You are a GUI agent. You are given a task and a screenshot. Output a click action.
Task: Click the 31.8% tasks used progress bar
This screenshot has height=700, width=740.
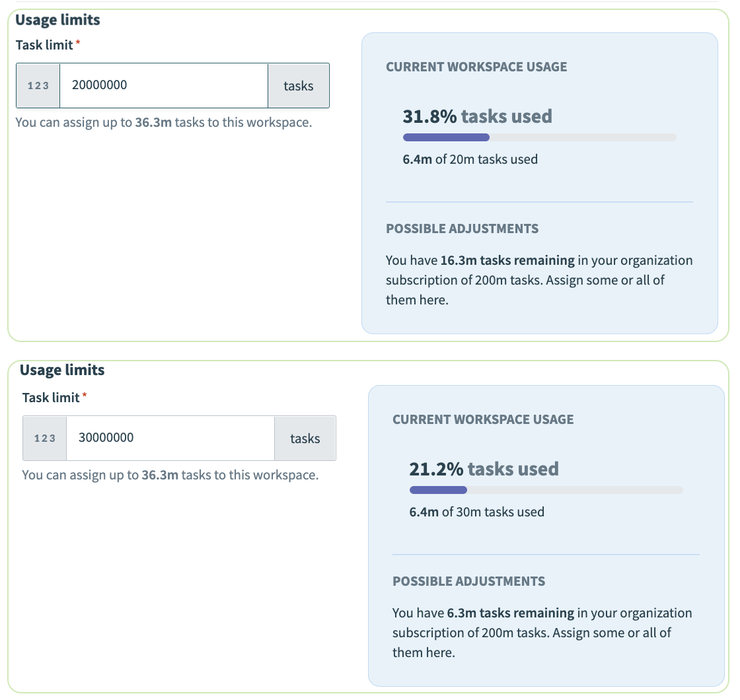point(539,137)
